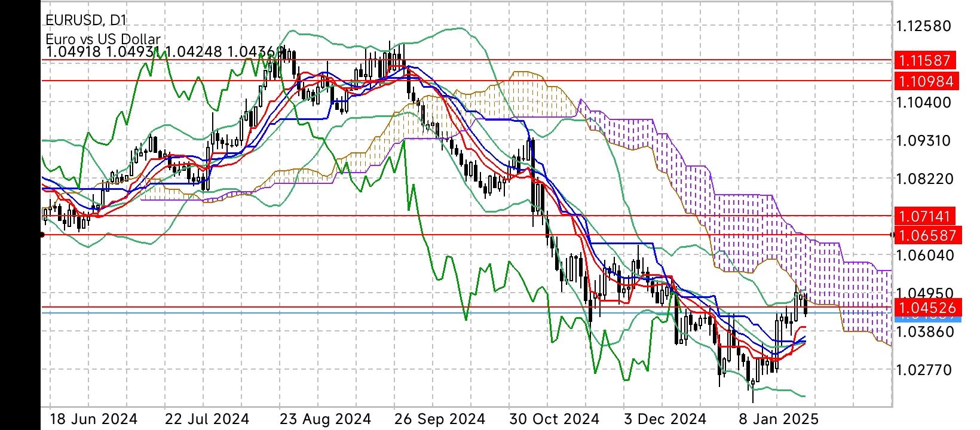Click the 1.03860 price axis value

pos(924,331)
